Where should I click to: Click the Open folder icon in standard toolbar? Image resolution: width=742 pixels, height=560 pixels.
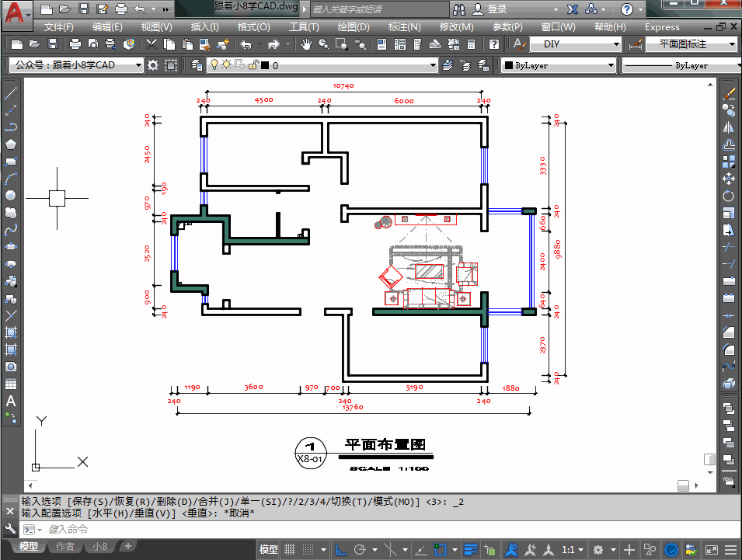(x=34, y=44)
